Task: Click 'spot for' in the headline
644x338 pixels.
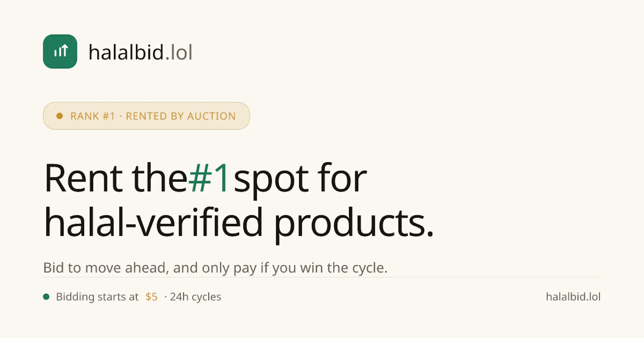Action: pos(300,180)
